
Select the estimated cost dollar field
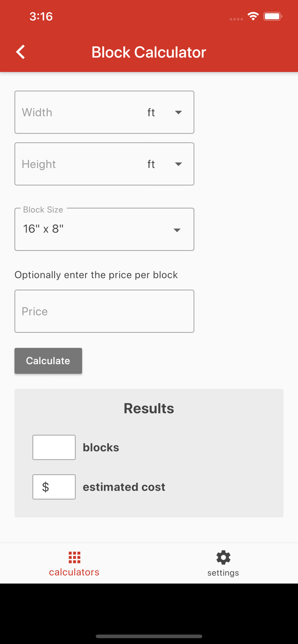[54, 486]
